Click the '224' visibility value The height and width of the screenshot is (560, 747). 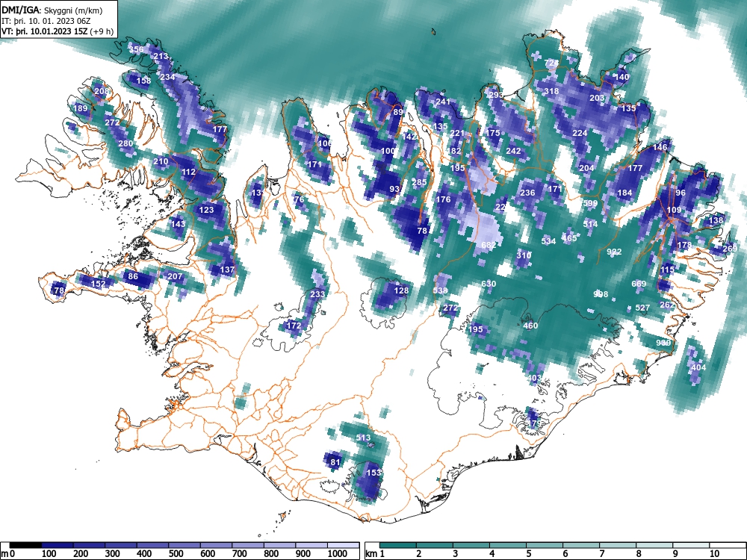[580, 134]
